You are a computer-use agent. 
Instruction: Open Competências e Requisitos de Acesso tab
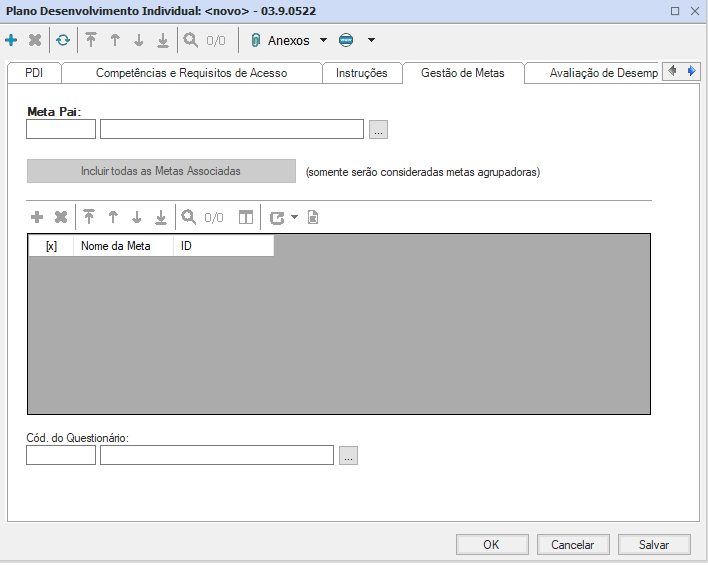click(191, 73)
